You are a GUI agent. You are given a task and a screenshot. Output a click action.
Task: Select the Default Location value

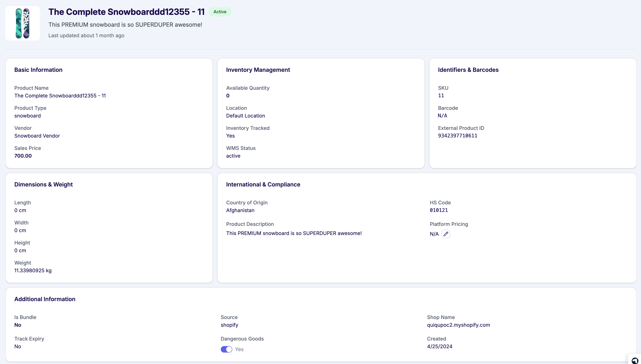(245, 116)
